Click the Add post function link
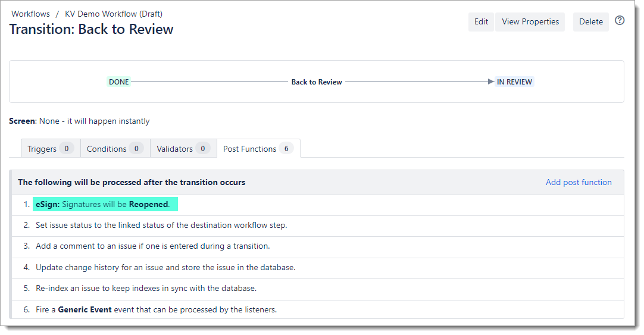Screen dimensions: 644x335 [578, 183]
